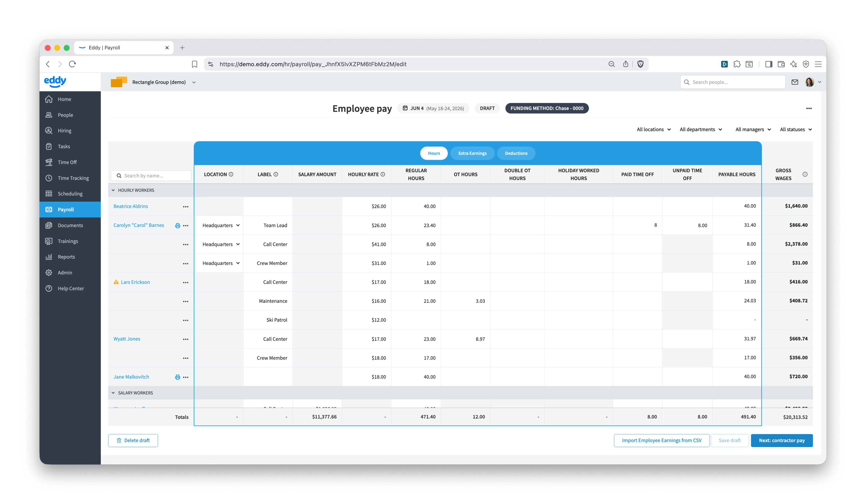Image resolution: width=866 pixels, height=504 pixels.
Task: Click the 3.03 OT hours cell for Maintenance
Action: (465, 301)
